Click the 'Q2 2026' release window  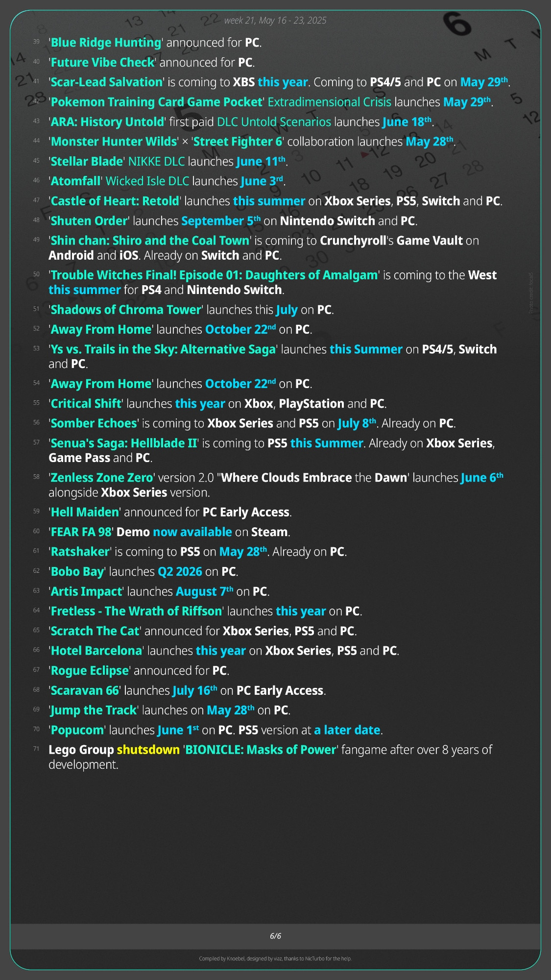click(180, 572)
